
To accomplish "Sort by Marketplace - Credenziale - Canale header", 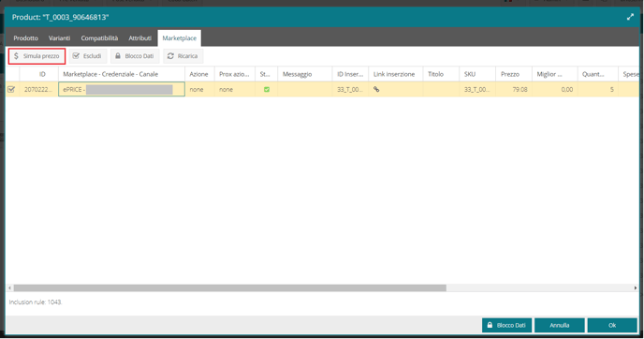I will [121, 74].
